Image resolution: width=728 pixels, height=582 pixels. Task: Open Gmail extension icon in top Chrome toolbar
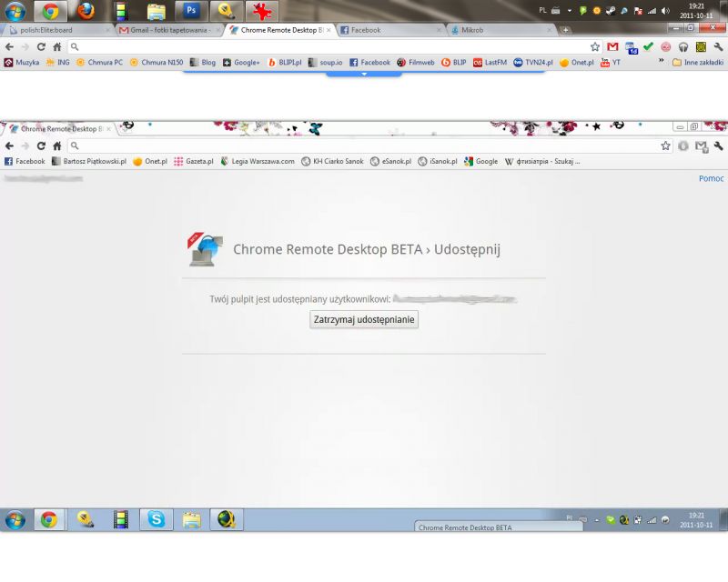point(612,46)
